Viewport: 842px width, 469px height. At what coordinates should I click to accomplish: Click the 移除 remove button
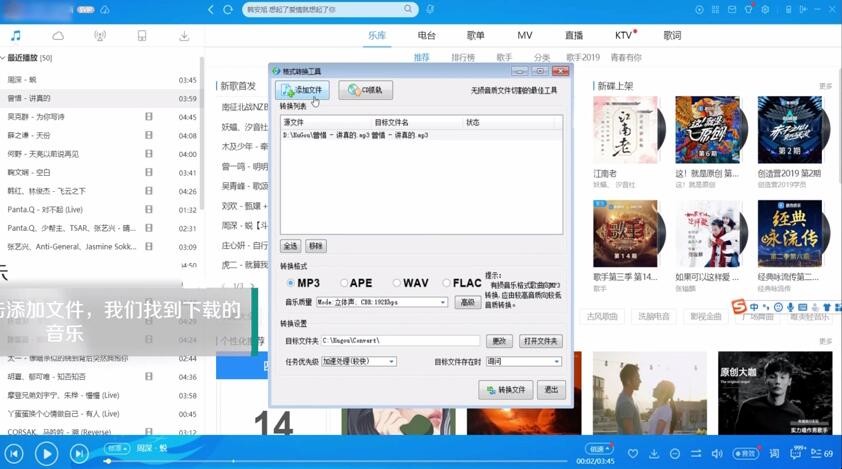(x=316, y=246)
